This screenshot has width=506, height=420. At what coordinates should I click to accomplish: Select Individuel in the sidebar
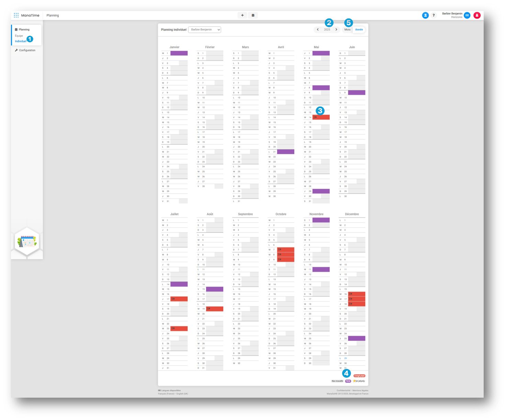click(x=20, y=41)
